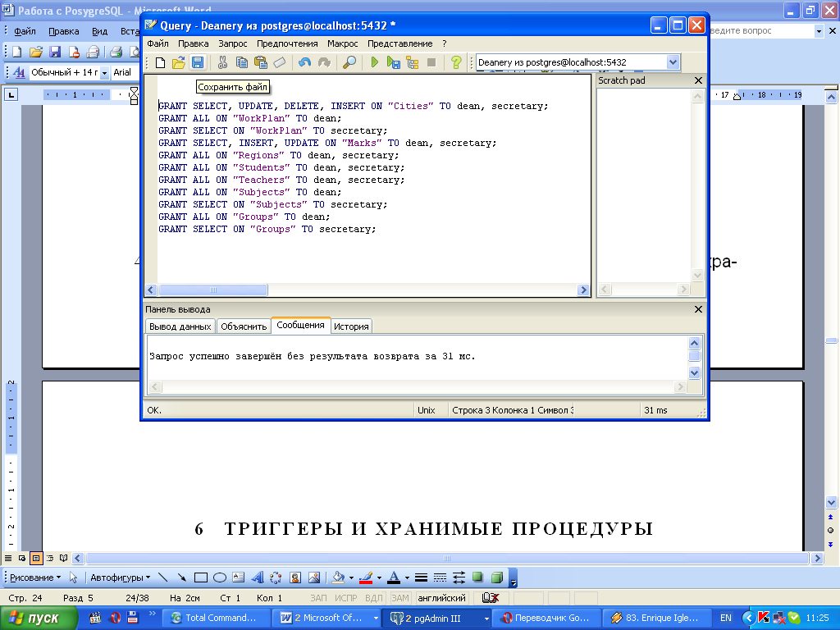This screenshot has height=630, width=840.
Task: Select the Oval shape tool in Word
Action: pyautogui.click(x=220, y=577)
